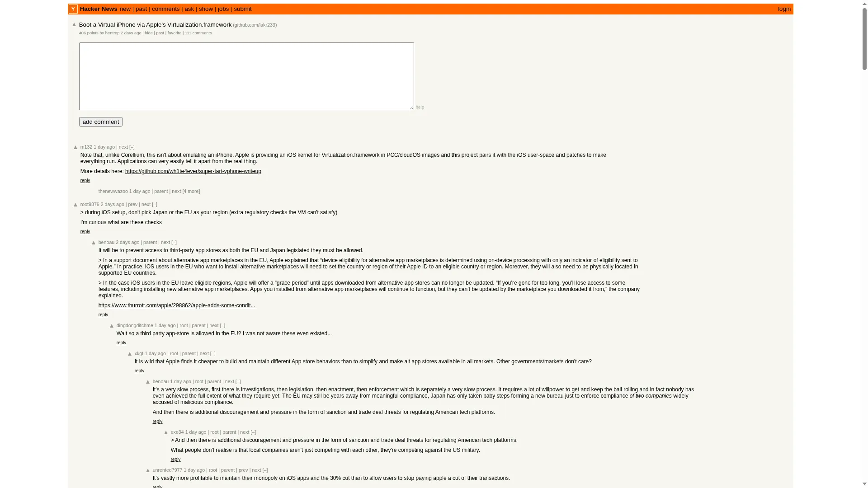Upvote m132's comment

(75, 147)
